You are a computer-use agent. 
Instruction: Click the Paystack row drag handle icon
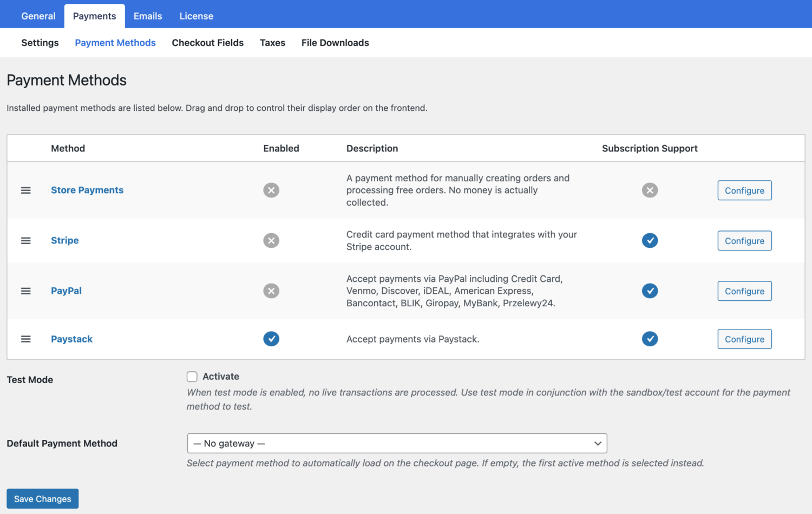coord(25,339)
